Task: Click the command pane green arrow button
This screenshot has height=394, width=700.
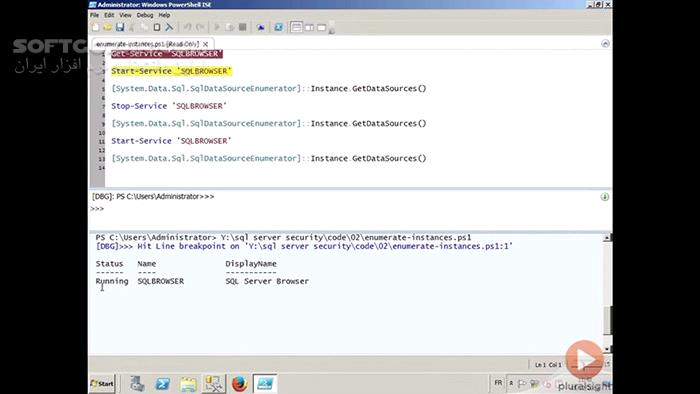Action: click(604, 197)
